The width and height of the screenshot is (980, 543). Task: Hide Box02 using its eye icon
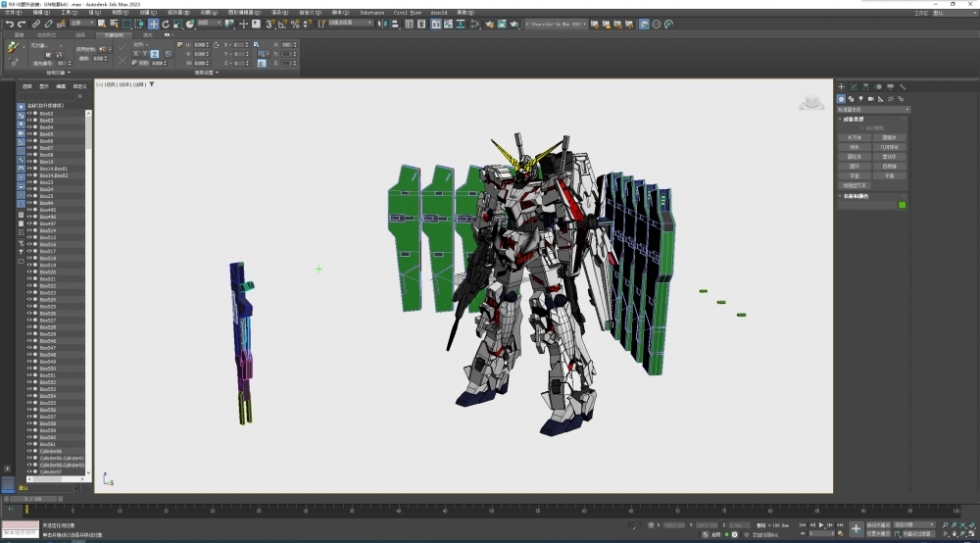tap(29, 114)
